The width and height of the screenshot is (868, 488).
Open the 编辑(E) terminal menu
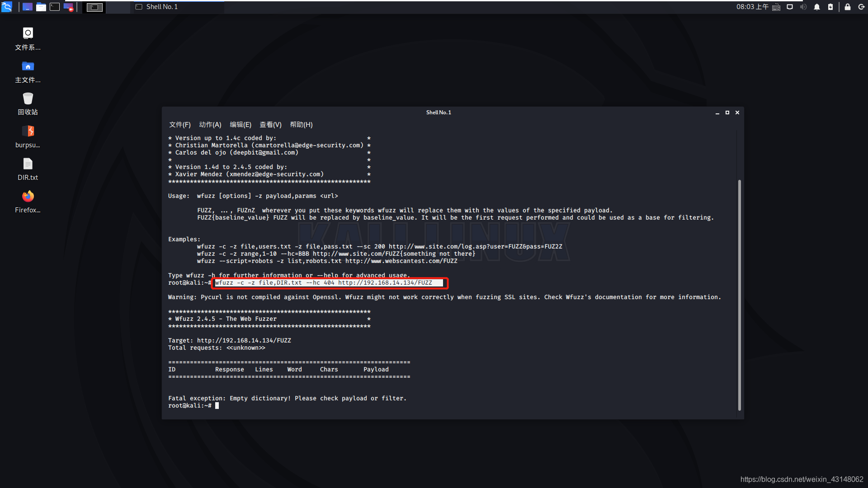coord(241,125)
